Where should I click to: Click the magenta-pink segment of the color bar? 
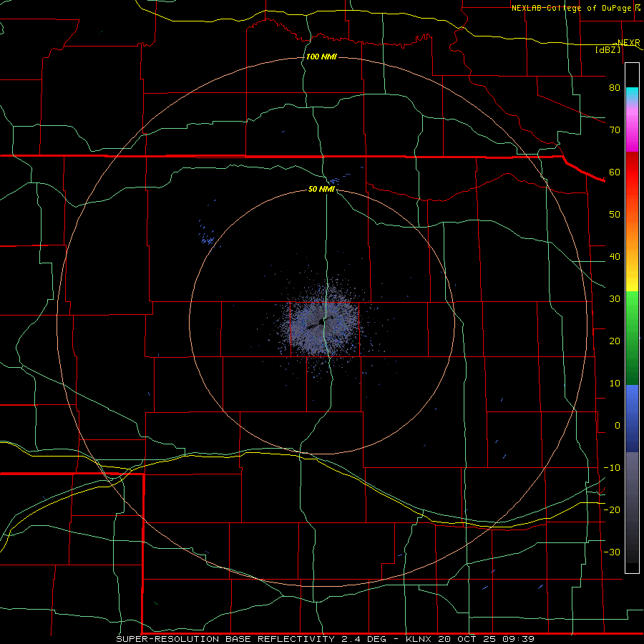click(x=632, y=130)
